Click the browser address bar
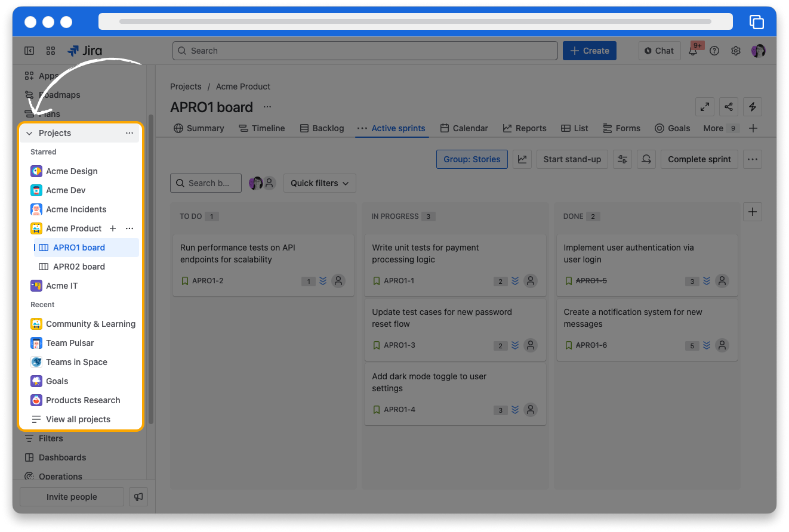Image resolution: width=789 pixels, height=532 pixels. point(415,21)
